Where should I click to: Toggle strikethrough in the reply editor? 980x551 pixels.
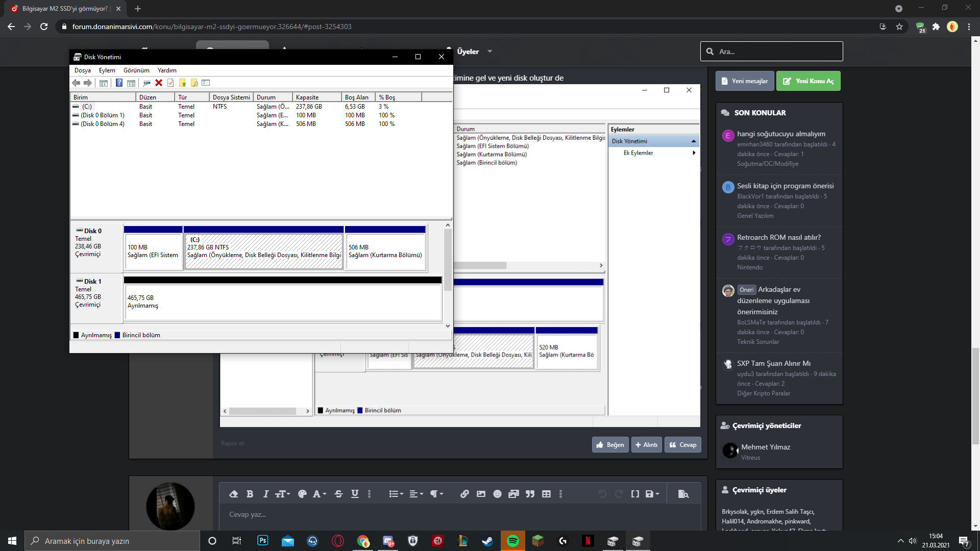pyautogui.click(x=338, y=494)
